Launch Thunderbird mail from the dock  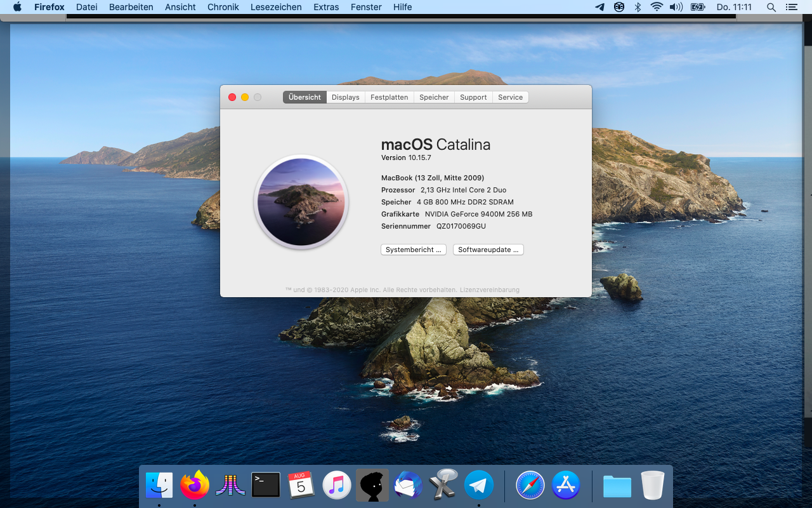pyautogui.click(x=408, y=486)
